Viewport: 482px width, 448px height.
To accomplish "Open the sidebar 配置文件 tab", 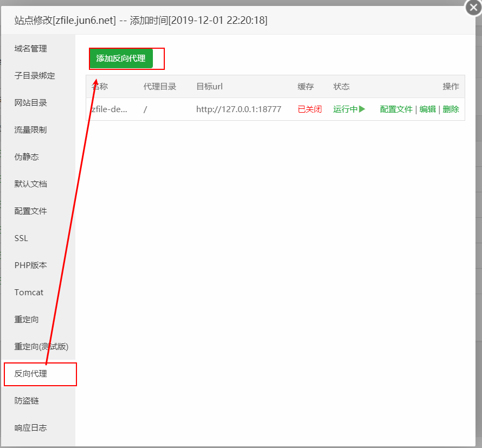I will [31, 211].
